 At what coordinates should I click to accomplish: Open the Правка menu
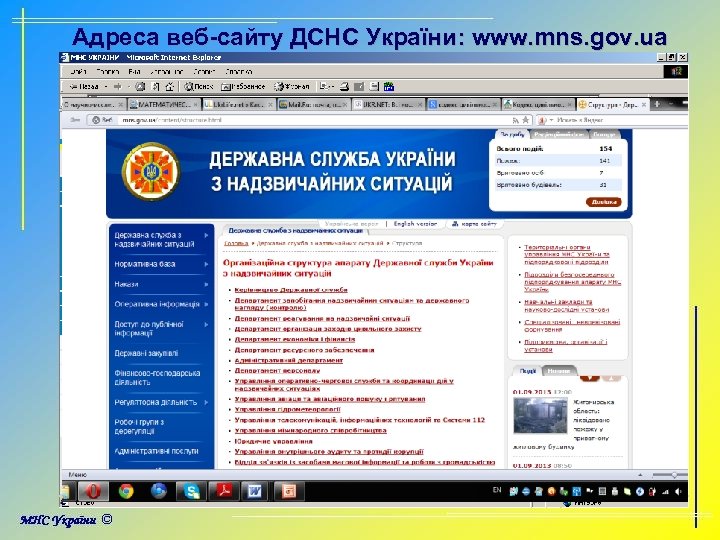pos(108,72)
